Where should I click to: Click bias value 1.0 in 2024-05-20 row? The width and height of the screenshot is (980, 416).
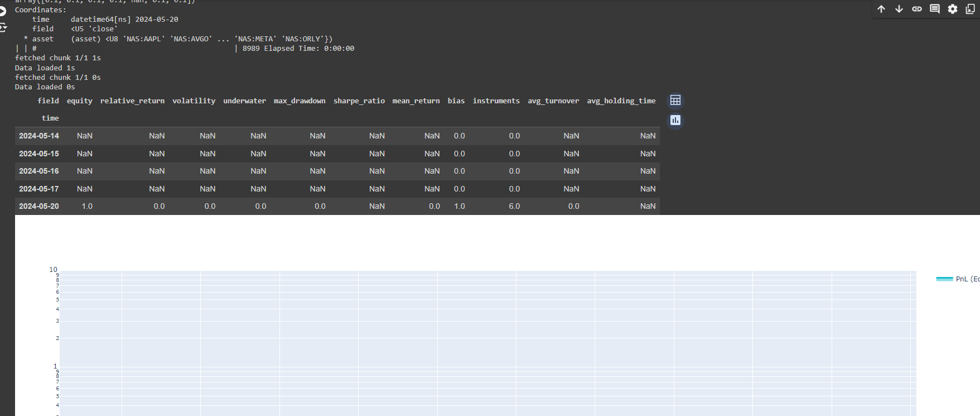point(459,207)
